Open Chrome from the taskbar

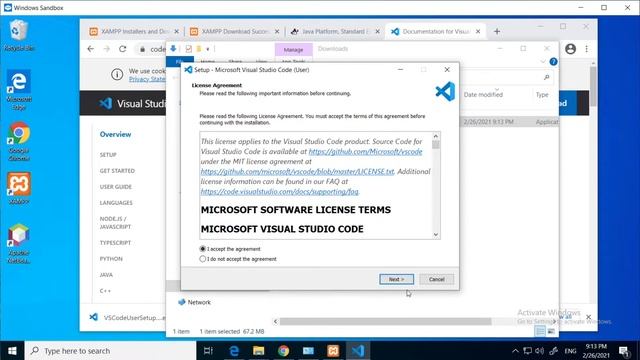tap(284, 351)
